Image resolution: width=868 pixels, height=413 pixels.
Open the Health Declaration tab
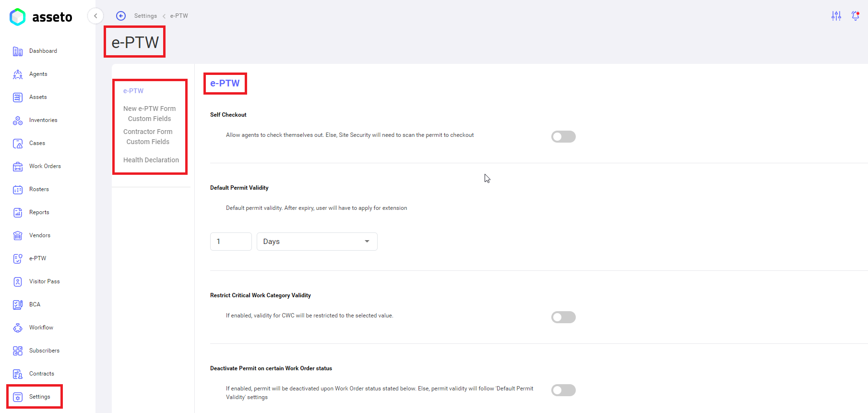pos(151,160)
